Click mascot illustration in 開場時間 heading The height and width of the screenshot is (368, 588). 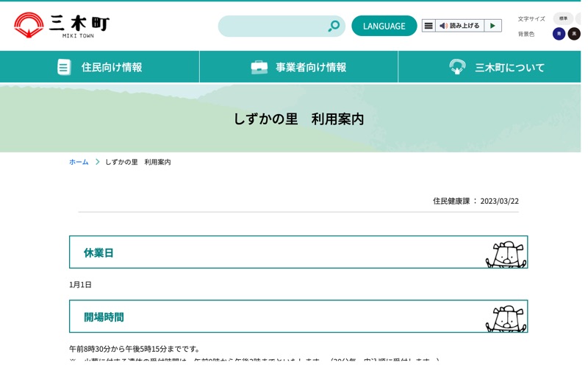pyautogui.click(x=506, y=319)
